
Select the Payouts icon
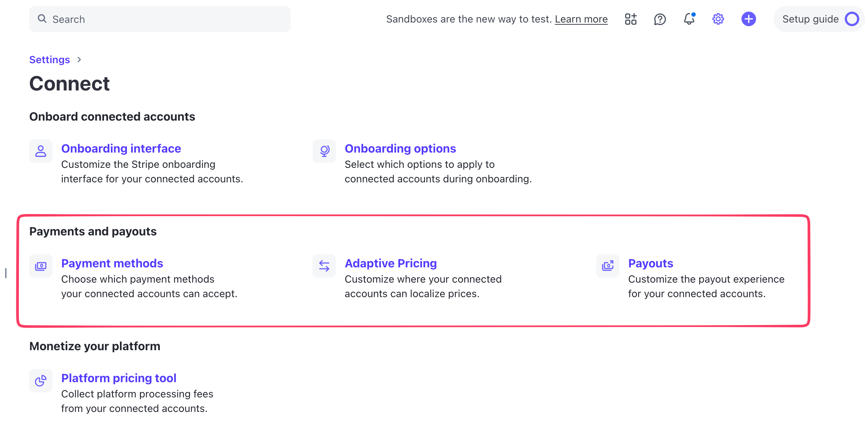pyautogui.click(x=607, y=266)
